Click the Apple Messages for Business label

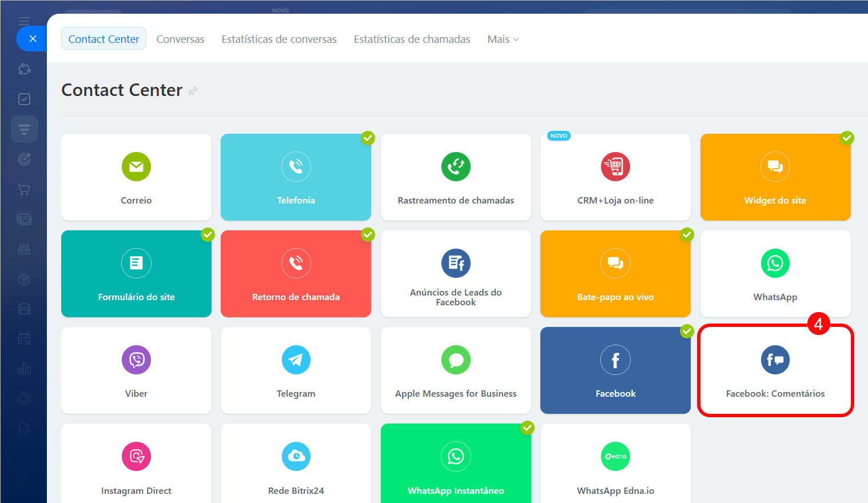click(456, 393)
